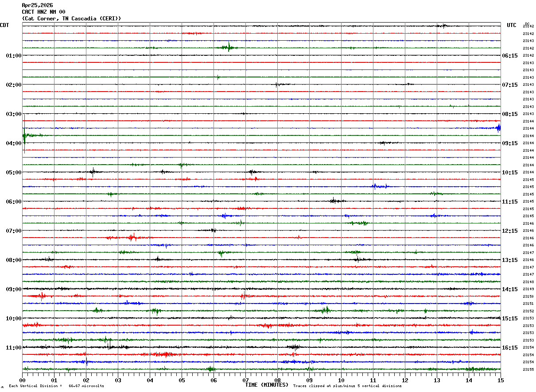Click the '01' minute tick on time axis
This screenshot has height=392, width=536.
(x=54, y=380)
